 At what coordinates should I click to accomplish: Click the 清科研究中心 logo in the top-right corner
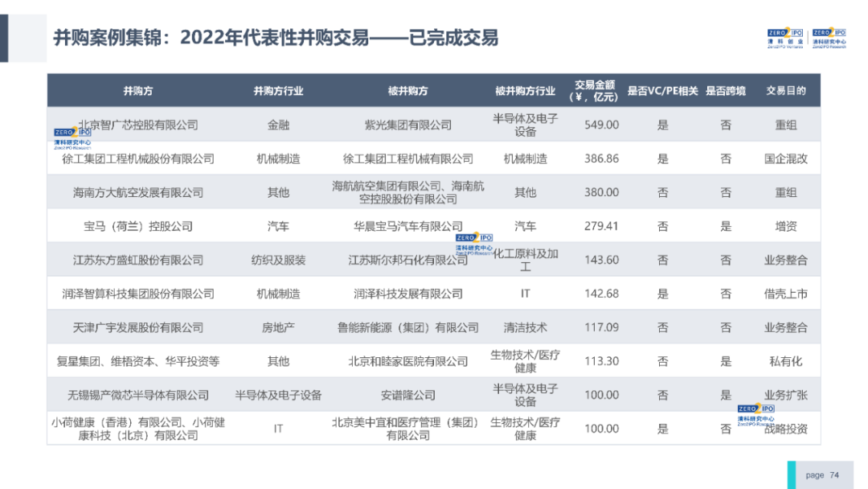[x=829, y=39]
